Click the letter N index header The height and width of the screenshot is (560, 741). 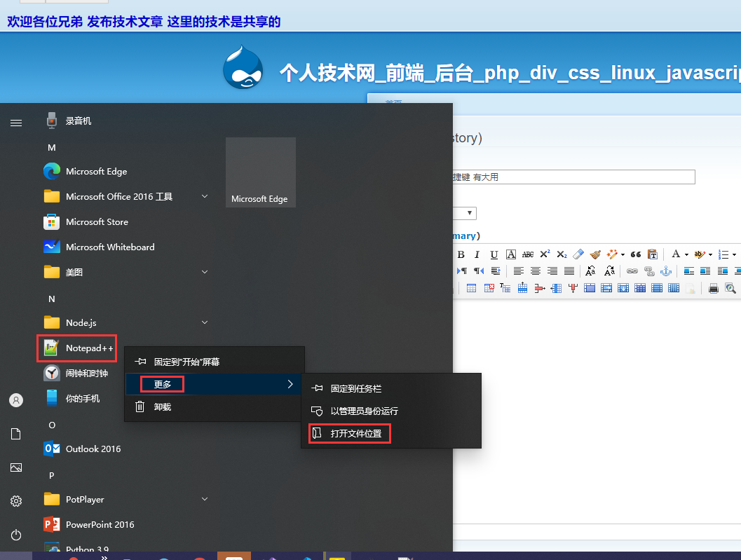(52, 299)
